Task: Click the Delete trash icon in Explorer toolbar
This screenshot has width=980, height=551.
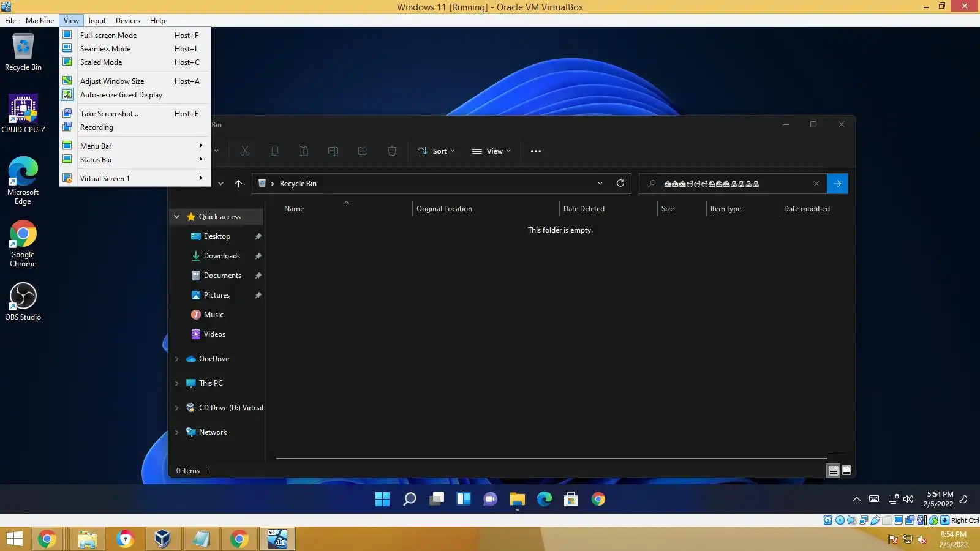Action: [392, 151]
